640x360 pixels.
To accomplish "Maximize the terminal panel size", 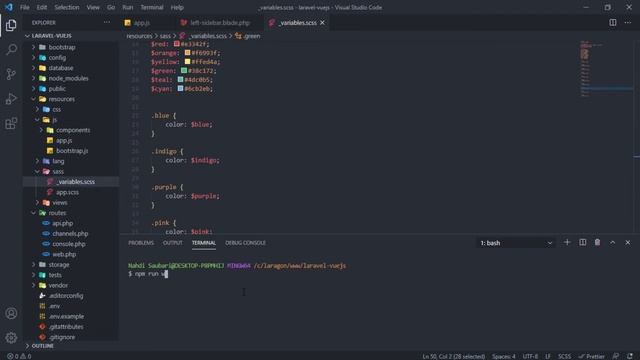I will [x=613, y=242].
